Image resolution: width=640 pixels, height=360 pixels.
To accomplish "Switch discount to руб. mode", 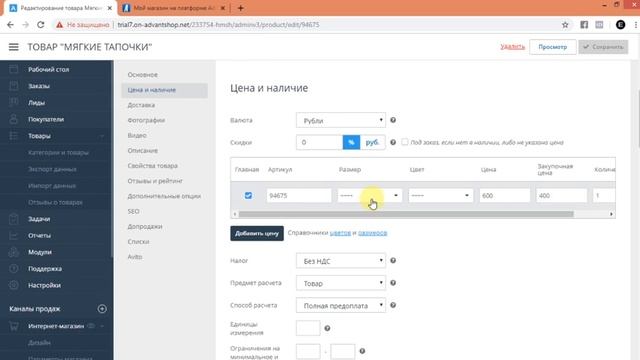I will tap(372, 142).
